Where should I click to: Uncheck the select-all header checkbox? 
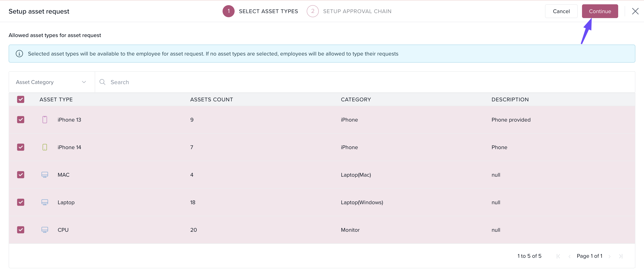tap(21, 99)
